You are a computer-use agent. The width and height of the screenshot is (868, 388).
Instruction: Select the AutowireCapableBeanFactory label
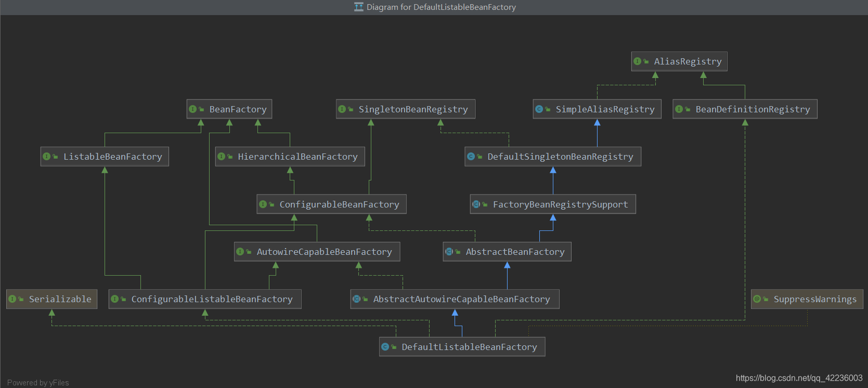click(324, 252)
